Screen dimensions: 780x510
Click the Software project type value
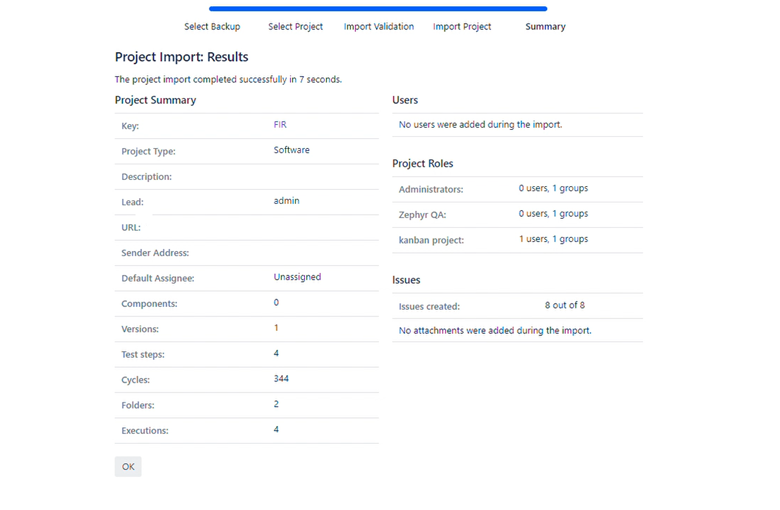291,150
